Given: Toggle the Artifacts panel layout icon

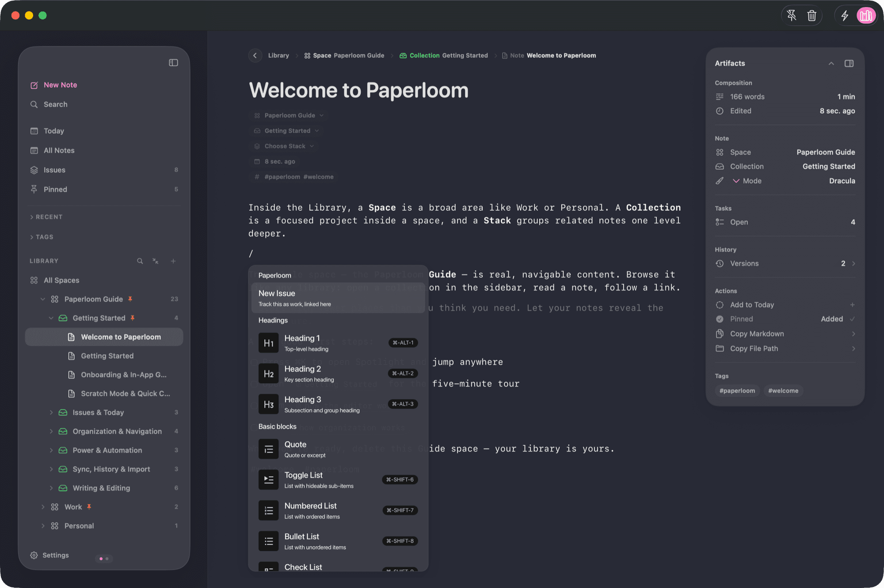Looking at the screenshot, I should point(849,64).
